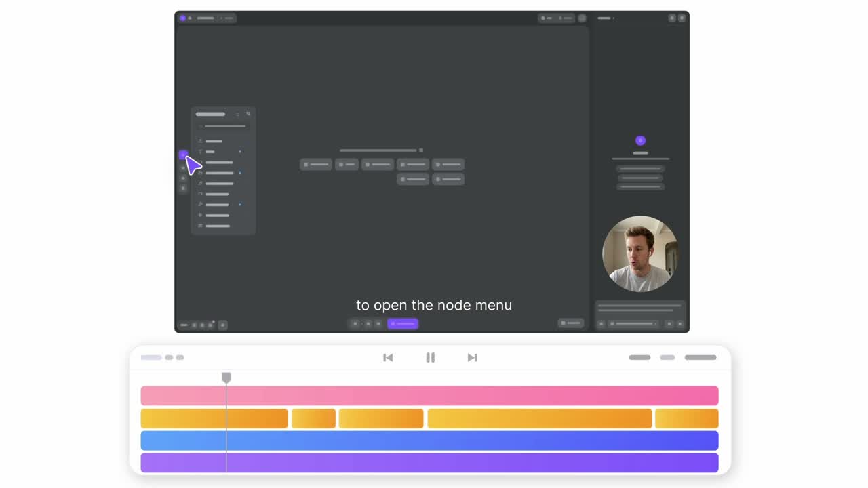Pause playback in the timeline controls
868x488 pixels.
point(430,357)
